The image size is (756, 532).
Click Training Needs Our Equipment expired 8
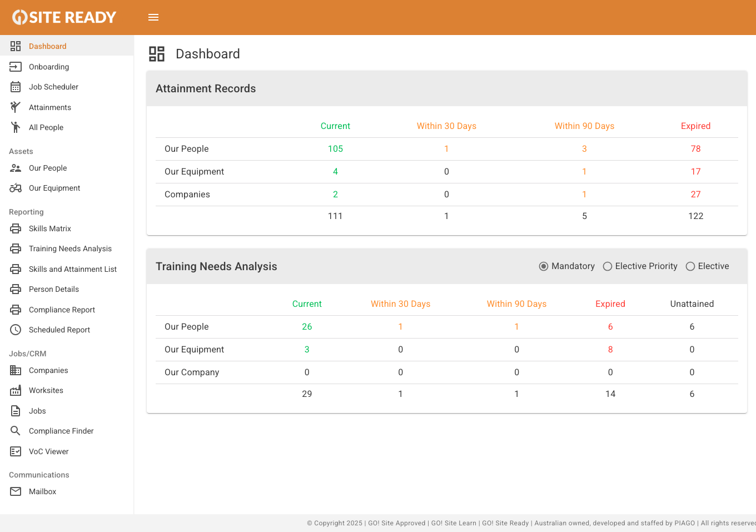click(610, 350)
